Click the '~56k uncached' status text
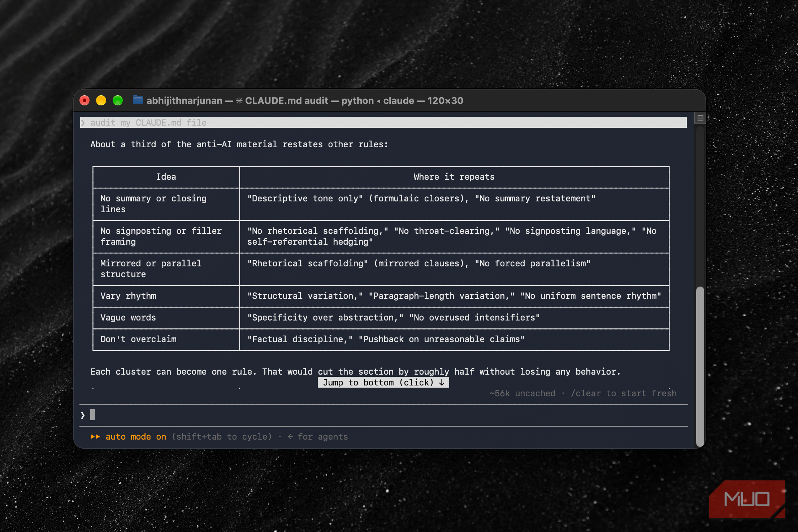This screenshot has height=532, width=798. (522, 393)
